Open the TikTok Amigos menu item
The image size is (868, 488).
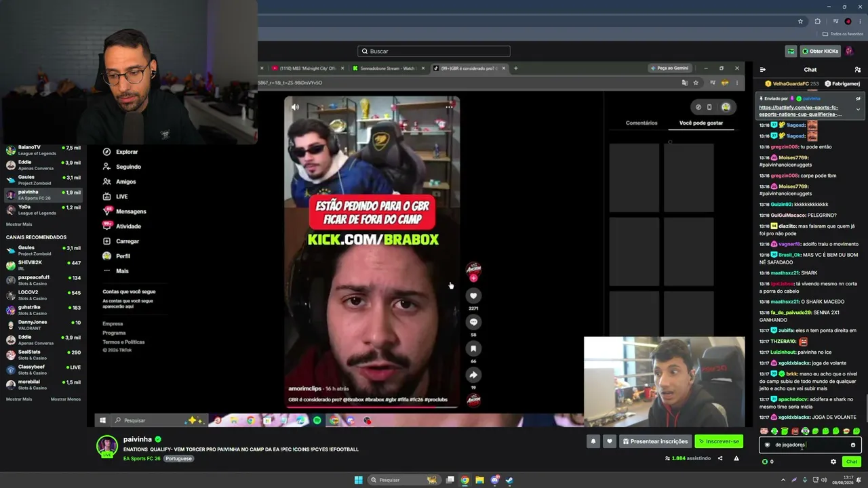[x=119, y=182]
